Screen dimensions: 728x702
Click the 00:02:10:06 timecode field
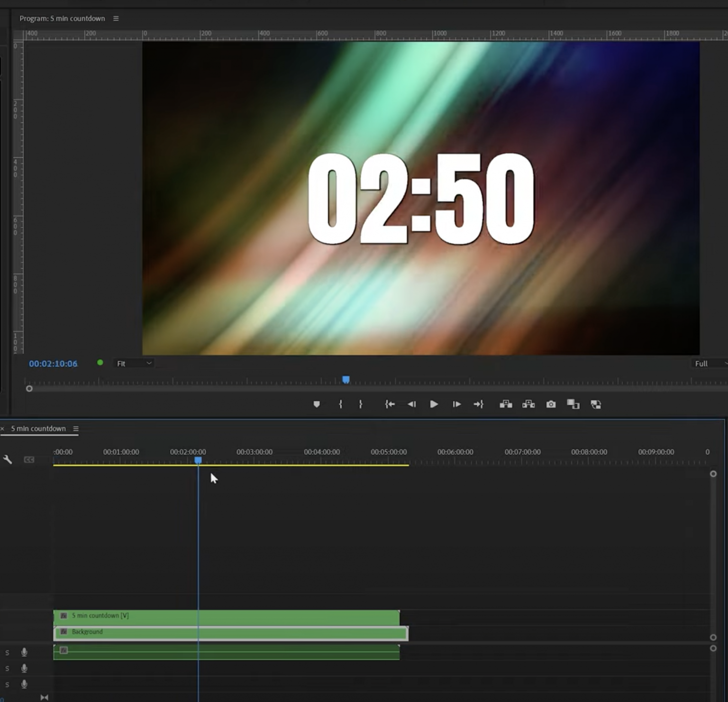tap(53, 364)
